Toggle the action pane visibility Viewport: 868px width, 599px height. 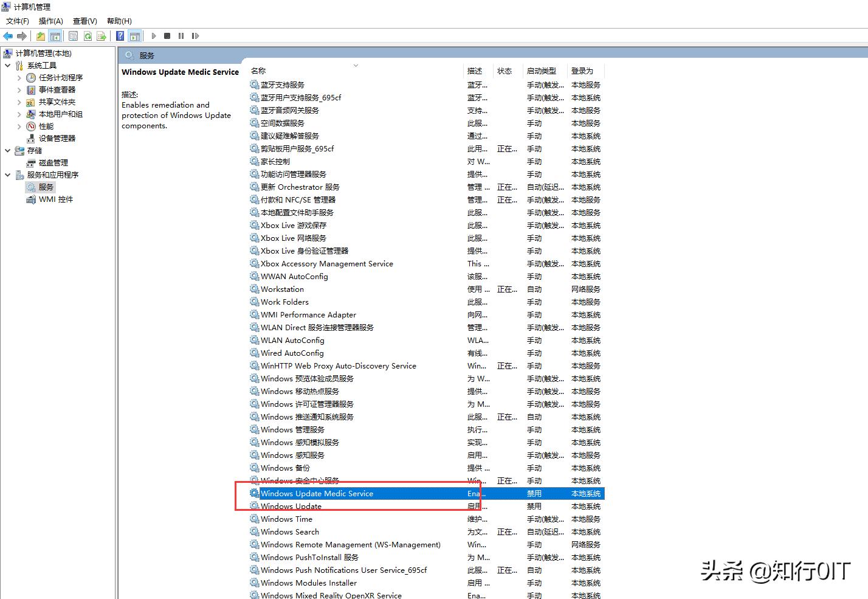(x=134, y=35)
